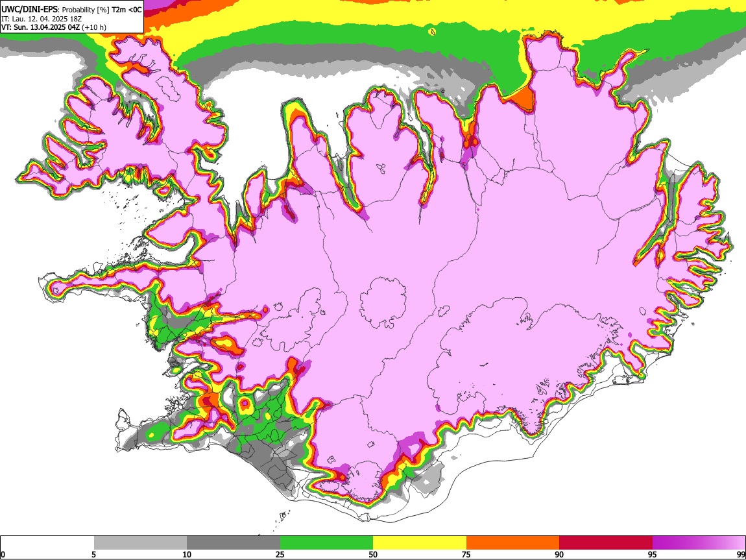Click the orange 75–90 legend segment
Image resolution: width=746 pixels, height=560 pixels.
point(513,543)
